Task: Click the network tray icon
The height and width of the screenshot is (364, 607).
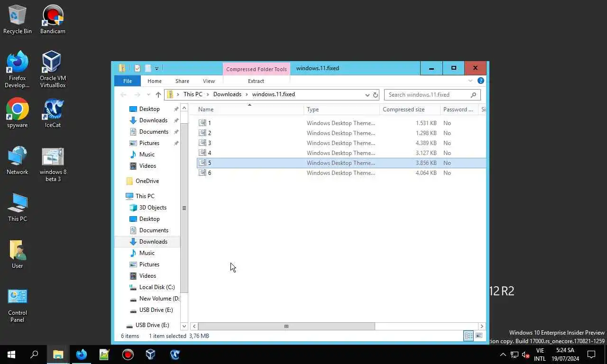Action: coord(514,355)
